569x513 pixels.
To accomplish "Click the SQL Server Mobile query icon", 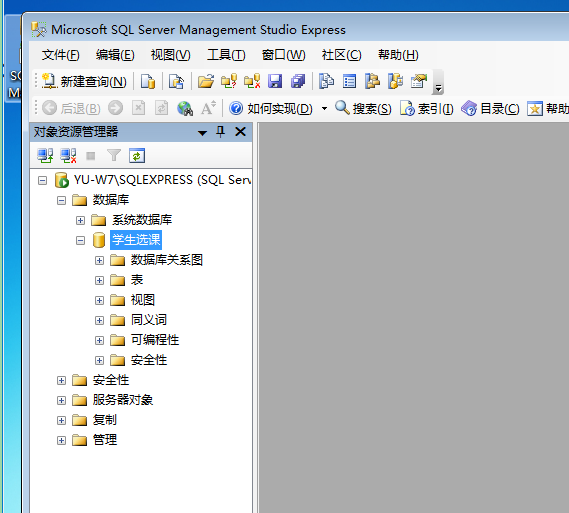I will coord(176,81).
